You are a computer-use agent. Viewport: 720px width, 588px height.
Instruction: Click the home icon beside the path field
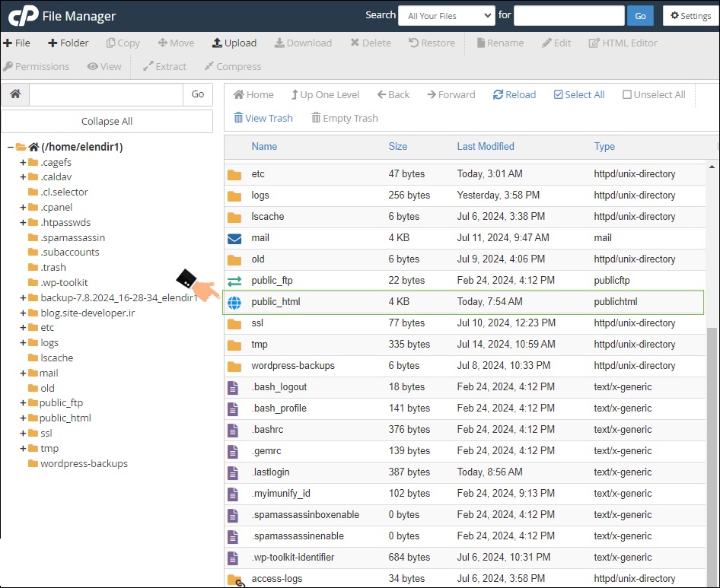(x=14, y=94)
